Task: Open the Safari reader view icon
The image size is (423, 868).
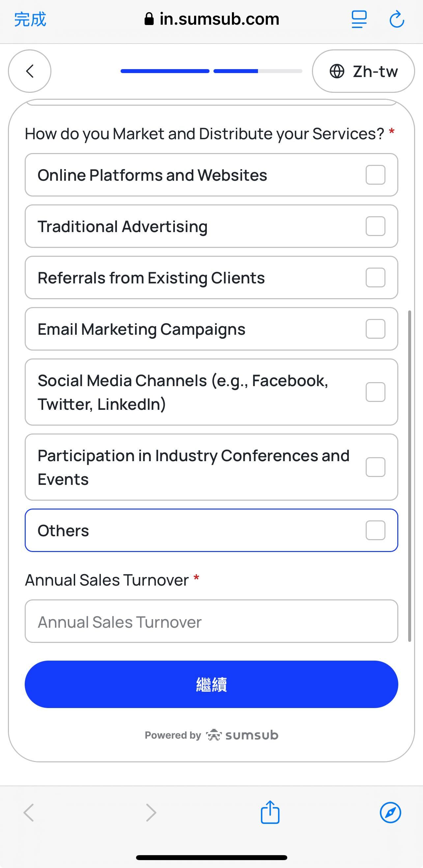Action: click(359, 19)
